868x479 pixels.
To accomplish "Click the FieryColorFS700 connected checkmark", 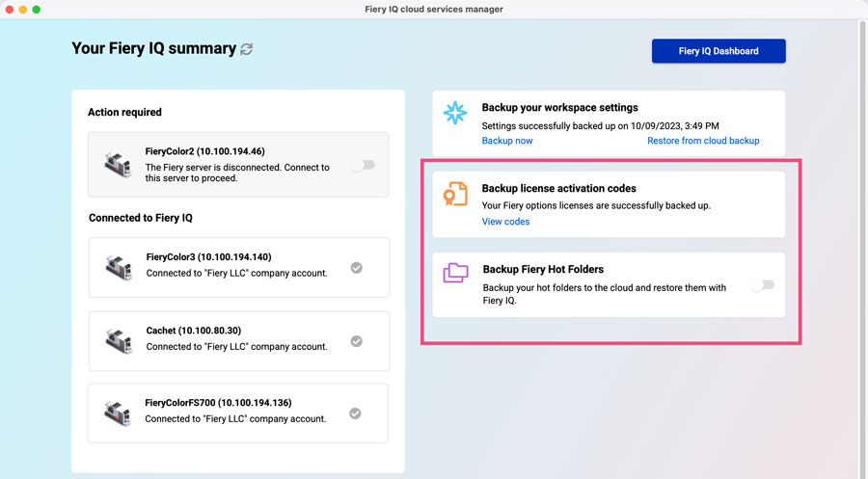I will click(x=355, y=413).
